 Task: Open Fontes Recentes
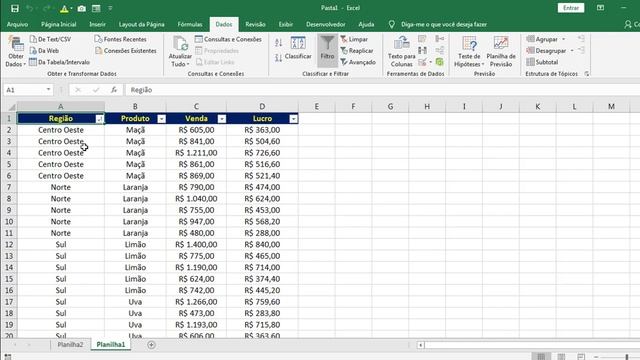tap(120, 39)
